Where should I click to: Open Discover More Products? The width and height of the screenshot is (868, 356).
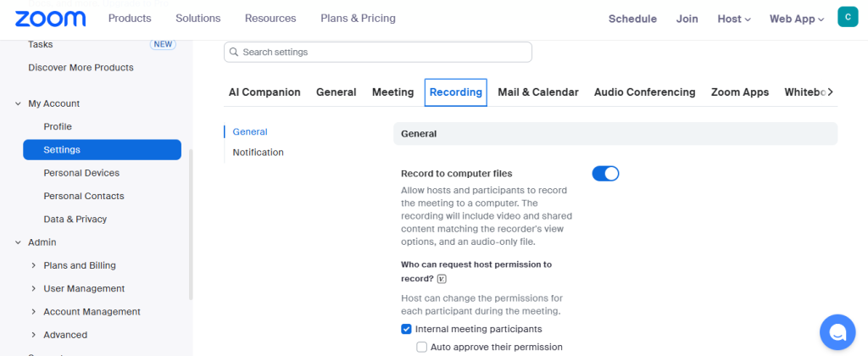point(81,68)
